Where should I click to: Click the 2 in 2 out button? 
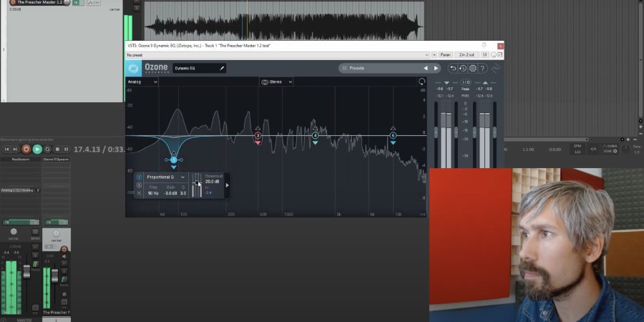467,55
